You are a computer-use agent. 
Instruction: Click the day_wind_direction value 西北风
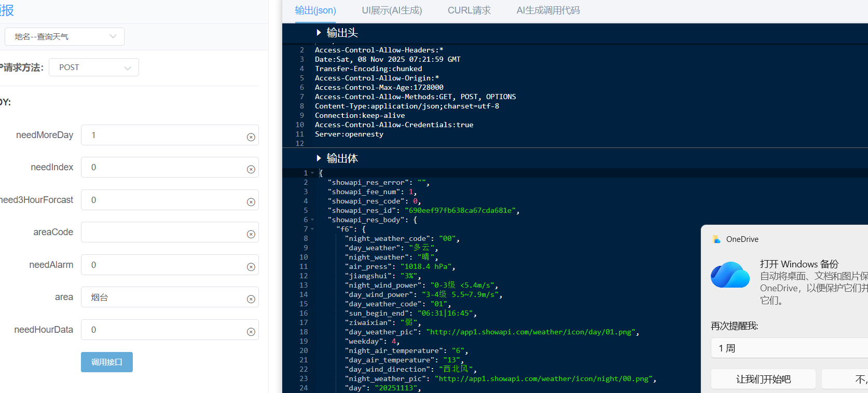click(456, 369)
